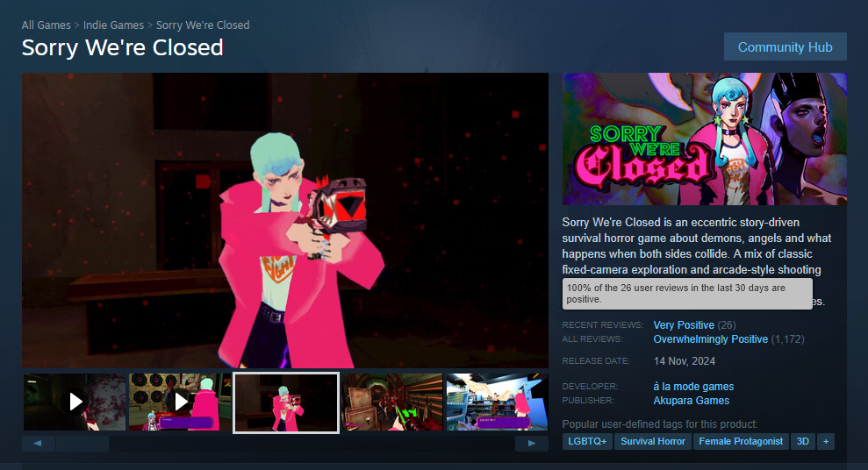Open the 3D tag
Screen dimensions: 868x470
[x=803, y=441]
